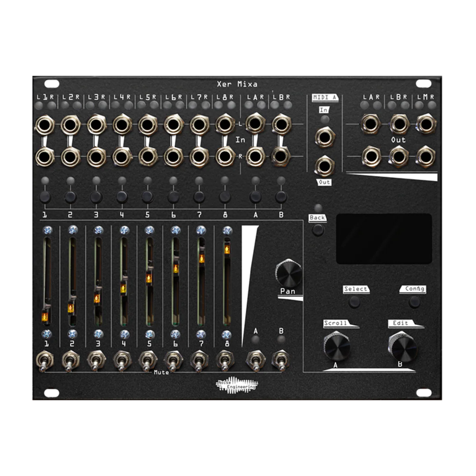This screenshot has height=476, width=476.
Task: Push the channel 4 select button
Action: coord(122,197)
